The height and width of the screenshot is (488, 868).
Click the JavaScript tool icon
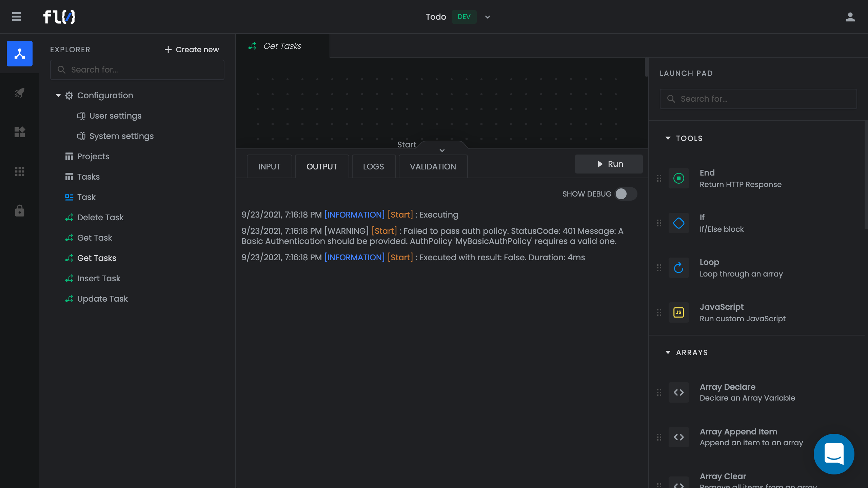click(678, 312)
